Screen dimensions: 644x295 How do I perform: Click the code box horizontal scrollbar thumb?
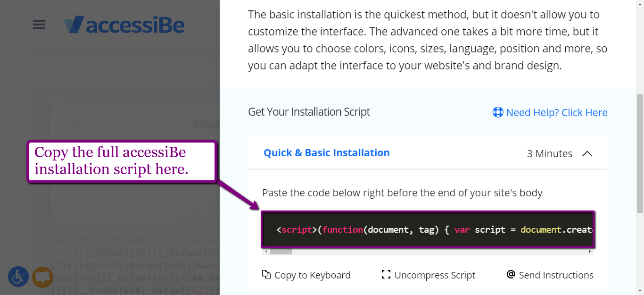pos(281,252)
